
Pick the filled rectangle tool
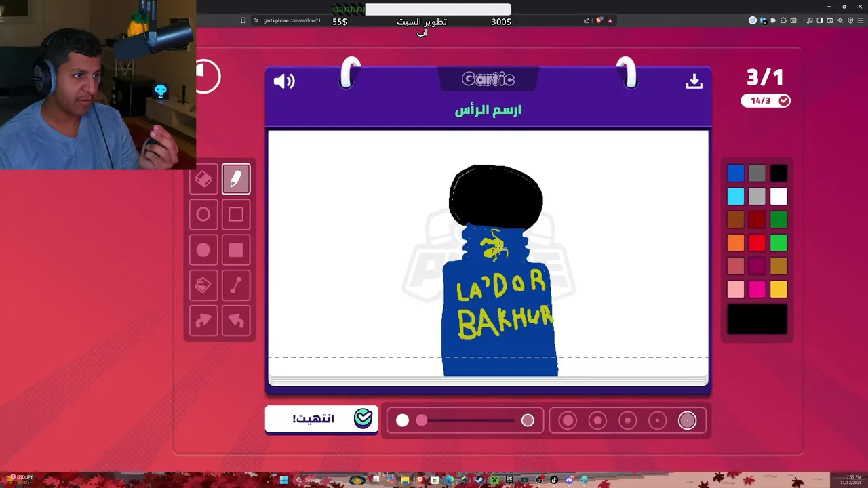point(236,250)
